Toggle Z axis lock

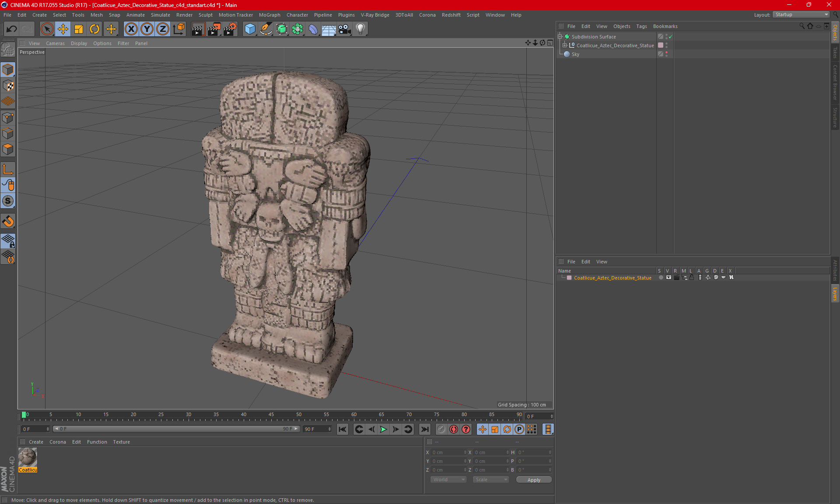[x=163, y=29]
